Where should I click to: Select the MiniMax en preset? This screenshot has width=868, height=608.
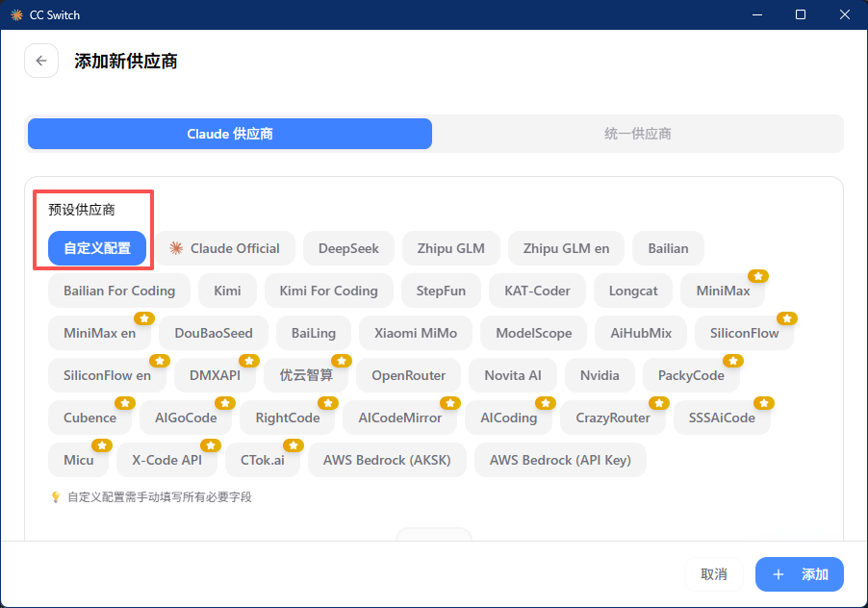point(99,333)
